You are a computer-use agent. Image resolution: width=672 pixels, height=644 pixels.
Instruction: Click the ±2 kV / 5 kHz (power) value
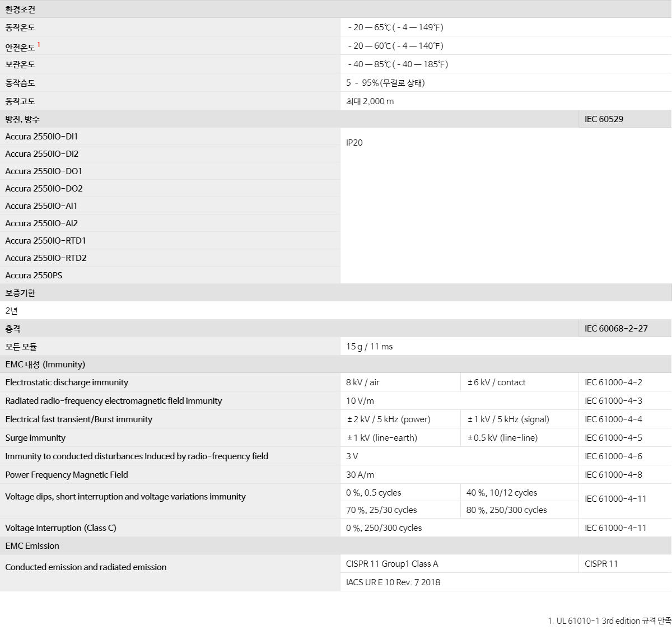389,419
